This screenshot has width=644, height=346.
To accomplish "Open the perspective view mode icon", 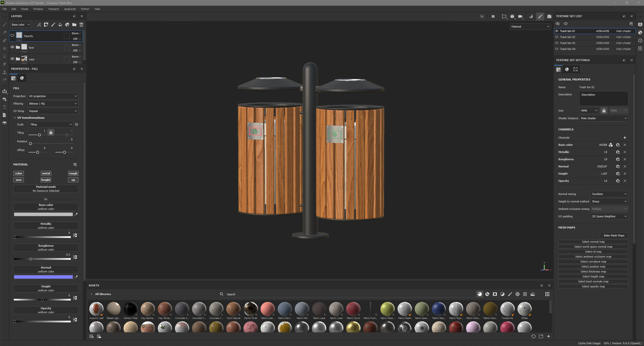I will click(504, 16).
